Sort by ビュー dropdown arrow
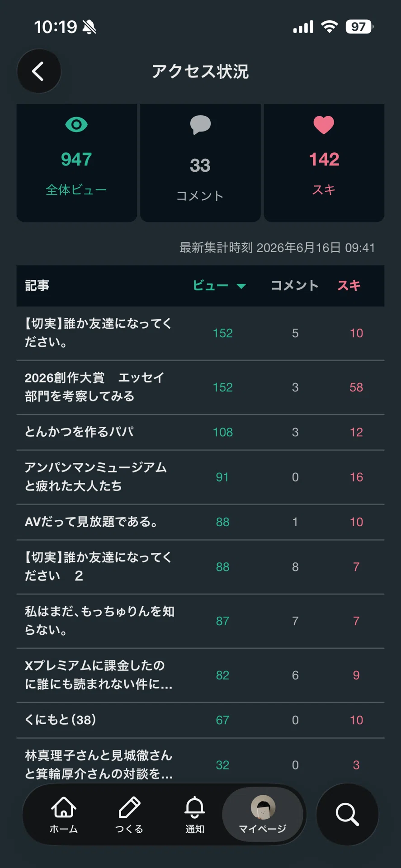The width and height of the screenshot is (401, 868). (241, 286)
